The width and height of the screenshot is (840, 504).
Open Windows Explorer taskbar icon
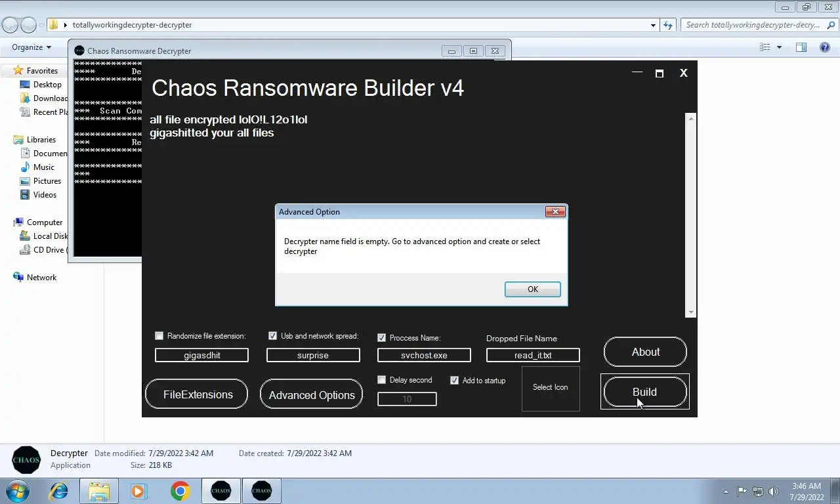[99, 490]
